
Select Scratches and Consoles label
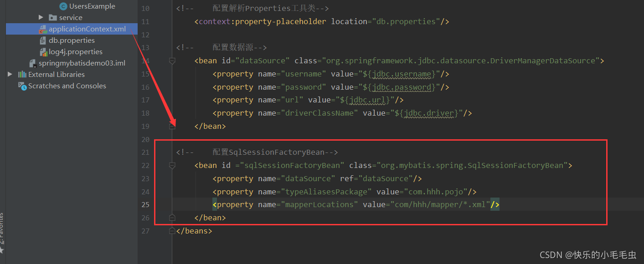tap(67, 86)
